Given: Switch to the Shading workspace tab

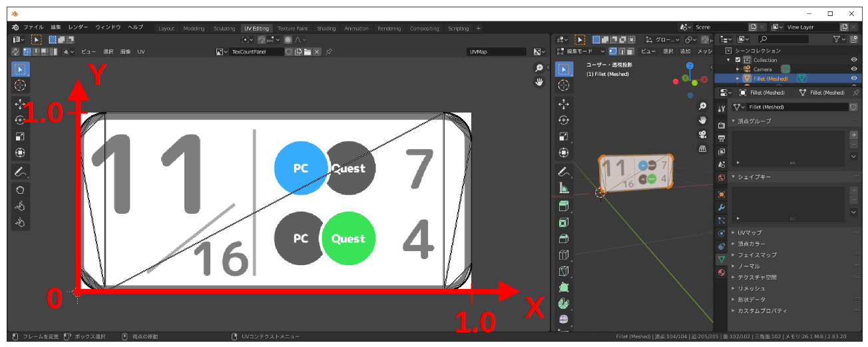Looking at the screenshot, I should click(326, 29).
